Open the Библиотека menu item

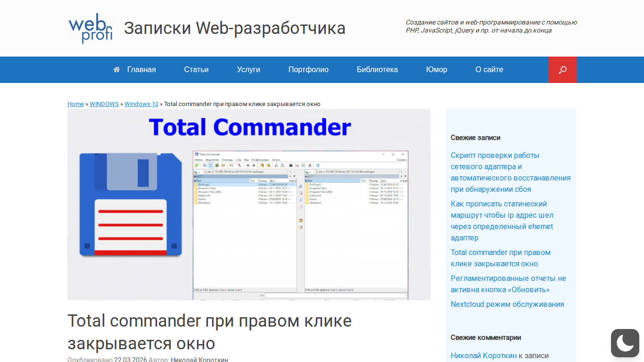[377, 70]
